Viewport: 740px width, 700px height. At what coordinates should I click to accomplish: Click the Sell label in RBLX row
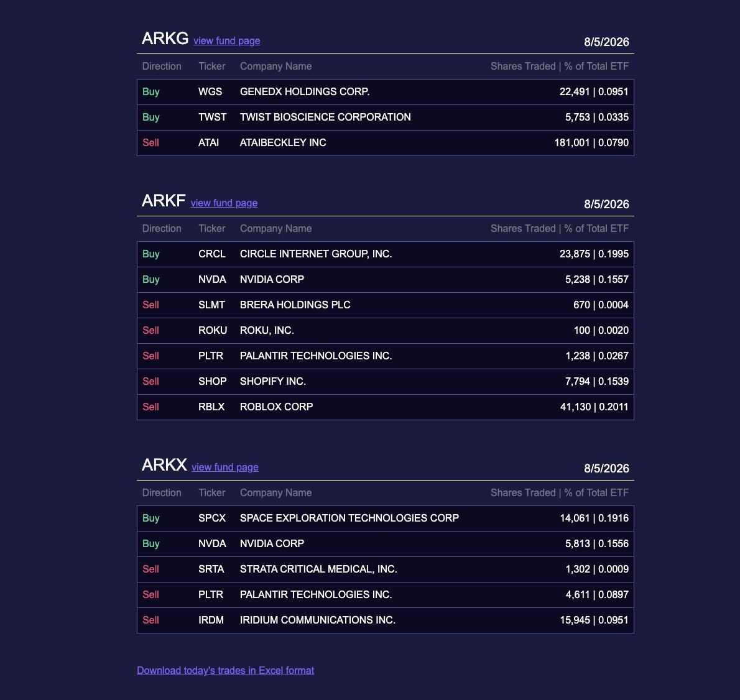150,407
